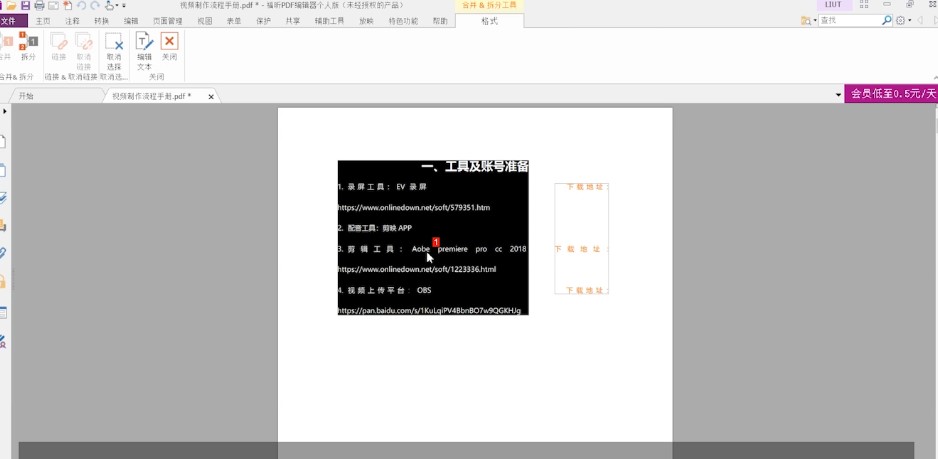The height and width of the screenshot is (459, 938).
Task: Expand the left navigation panel arrow
Action: click(x=5, y=111)
